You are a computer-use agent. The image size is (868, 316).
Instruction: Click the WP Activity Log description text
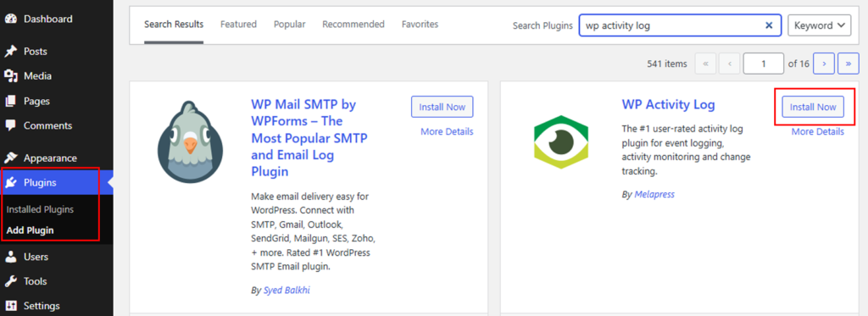click(x=686, y=150)
